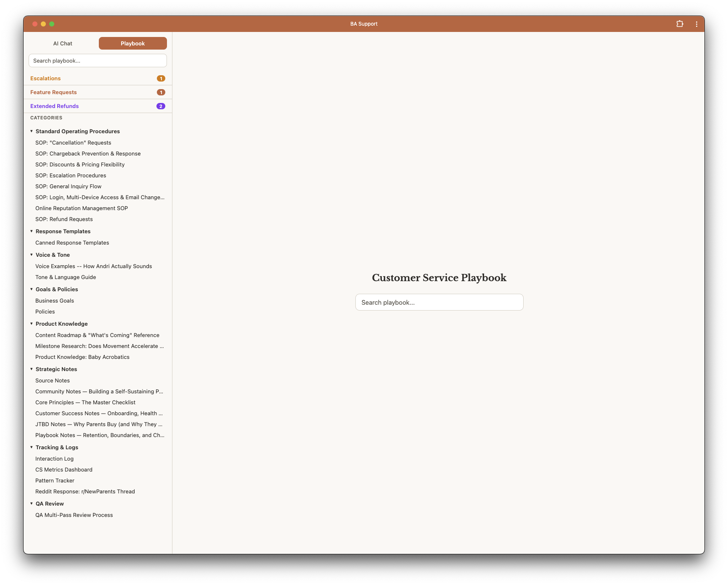
Task: Click the Extended Refunds purple badge
Action: click(161, 106)
